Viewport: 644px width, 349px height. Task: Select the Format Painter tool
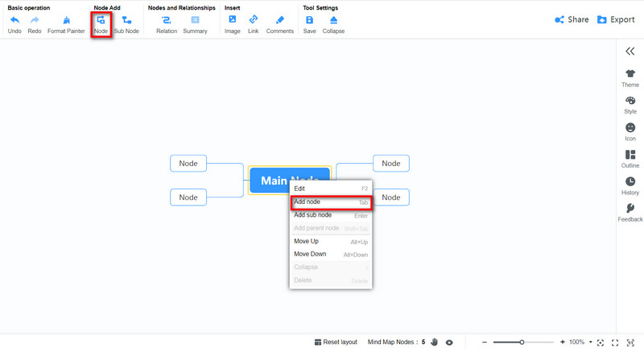[x=66, y=20]
